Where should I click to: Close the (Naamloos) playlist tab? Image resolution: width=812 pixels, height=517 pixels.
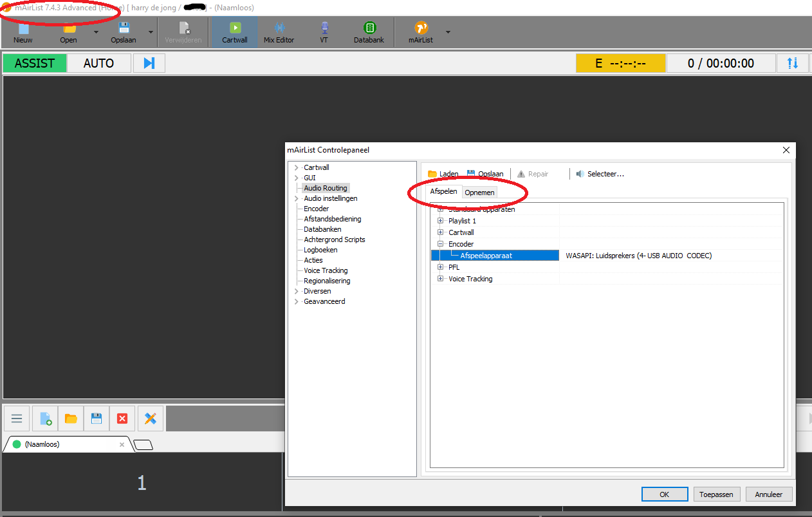[122, 444]
